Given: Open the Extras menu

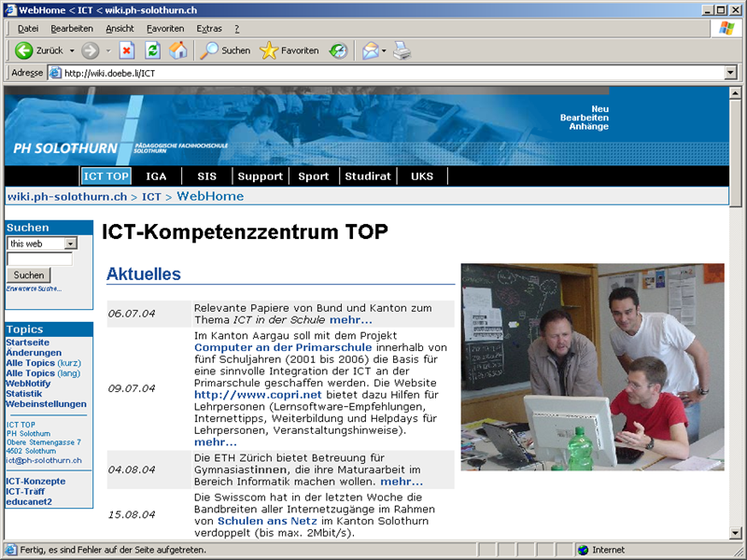Looking at the screenshot, I should coord(209,29).
